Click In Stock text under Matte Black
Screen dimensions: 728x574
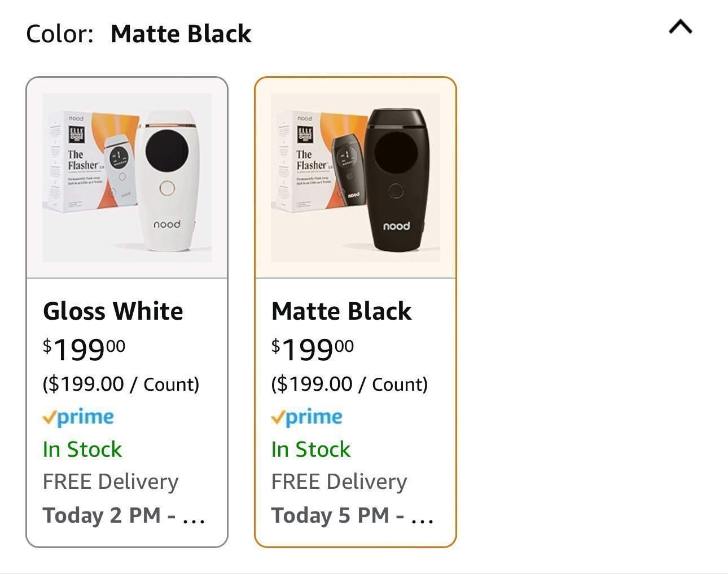click(311, 449)
